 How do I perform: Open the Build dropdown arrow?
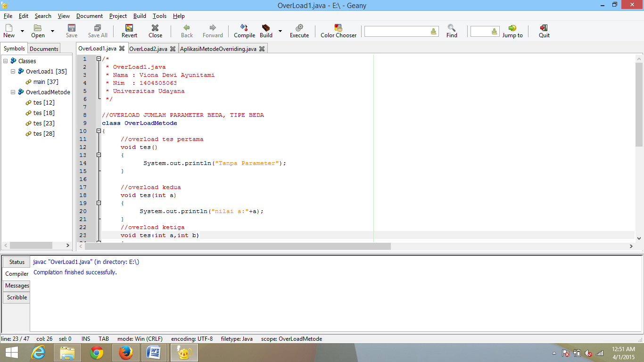[280, 31]
